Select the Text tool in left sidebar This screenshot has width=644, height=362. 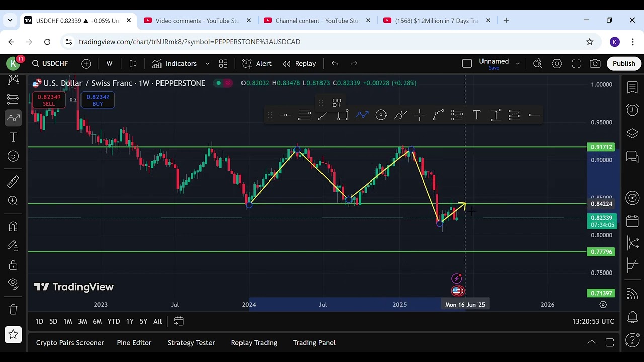(13, 137)
